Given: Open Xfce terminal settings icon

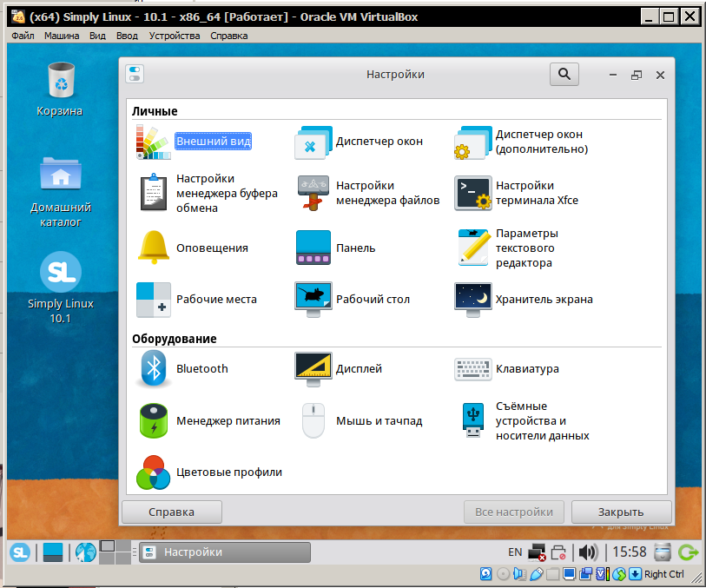Looking at the screenshot, I should pyautogui.click(x=472, y=193).
